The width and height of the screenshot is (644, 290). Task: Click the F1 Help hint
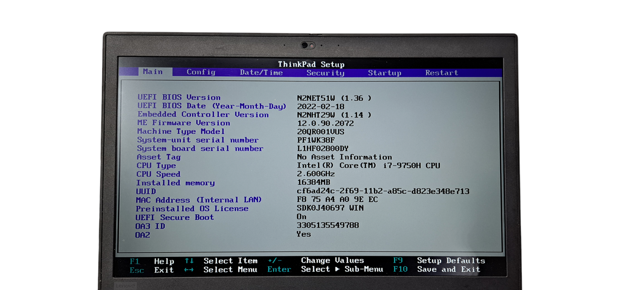point(152,261)
